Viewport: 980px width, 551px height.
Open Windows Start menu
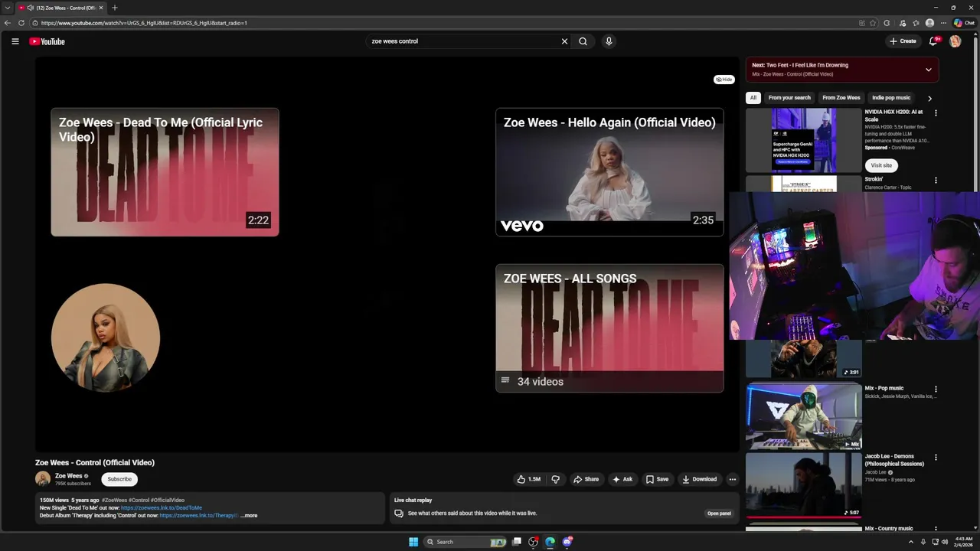pos(413,542)
